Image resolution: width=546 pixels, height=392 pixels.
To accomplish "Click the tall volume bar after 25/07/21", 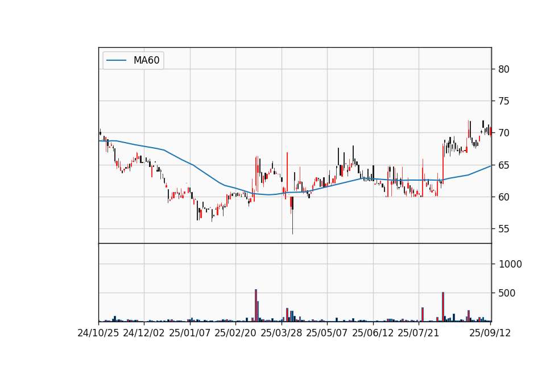I will pos(443,307).
